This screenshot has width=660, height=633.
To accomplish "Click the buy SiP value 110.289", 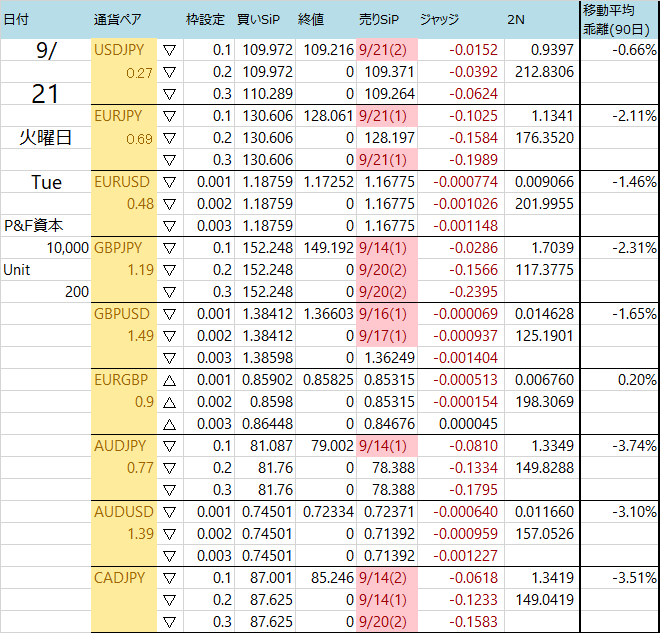I will [x=268, y=94].
